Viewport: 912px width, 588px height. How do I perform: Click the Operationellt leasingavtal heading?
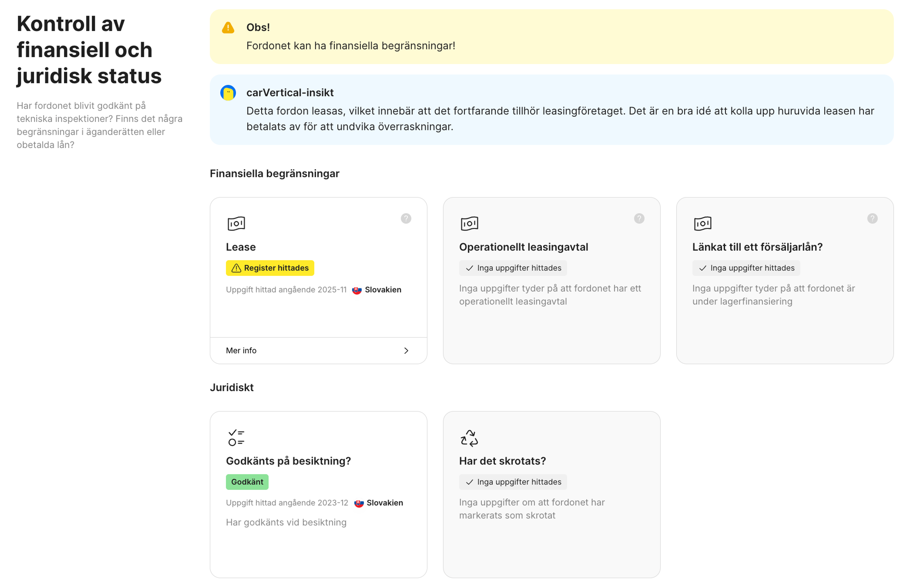tap(524, 247)
